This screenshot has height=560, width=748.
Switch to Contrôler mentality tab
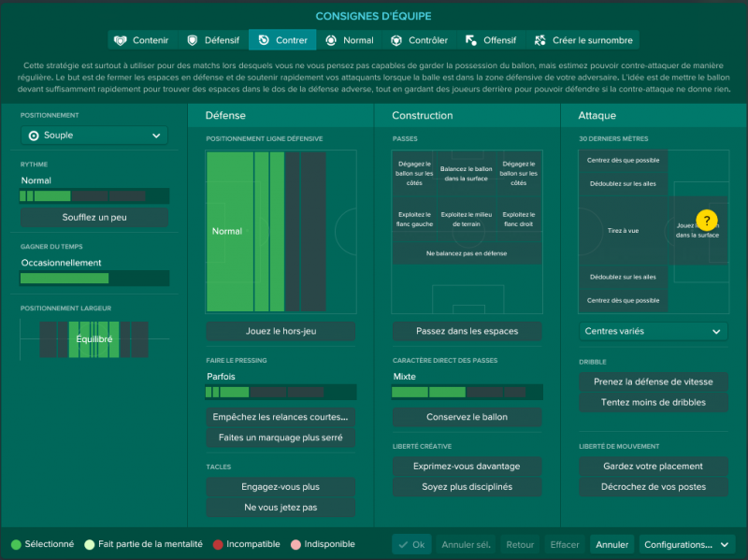click(420, 40)
